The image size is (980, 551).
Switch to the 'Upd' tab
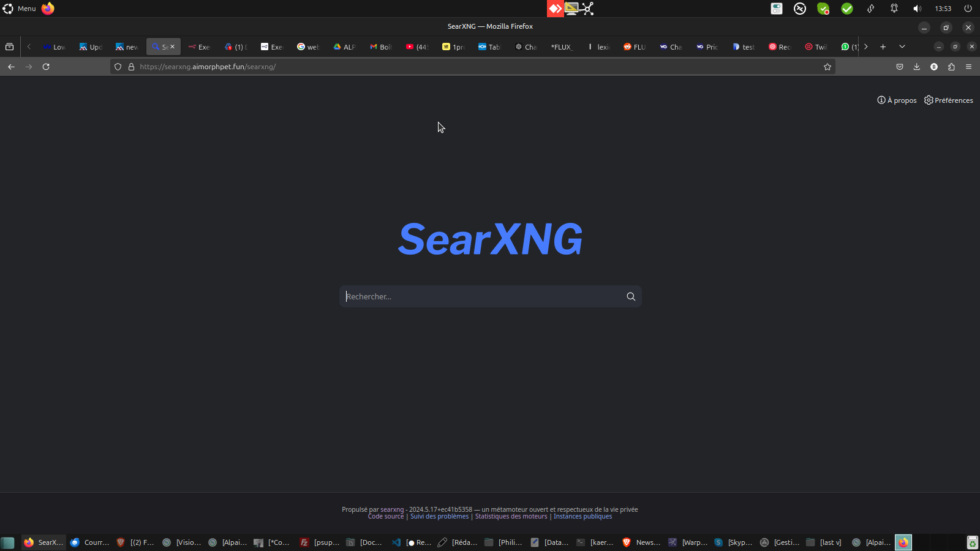(x=91, y=47)
